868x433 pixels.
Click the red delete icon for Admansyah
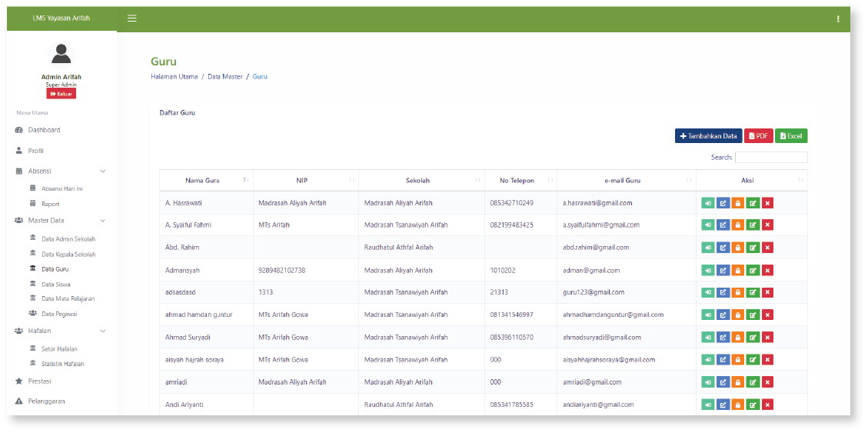767,270
